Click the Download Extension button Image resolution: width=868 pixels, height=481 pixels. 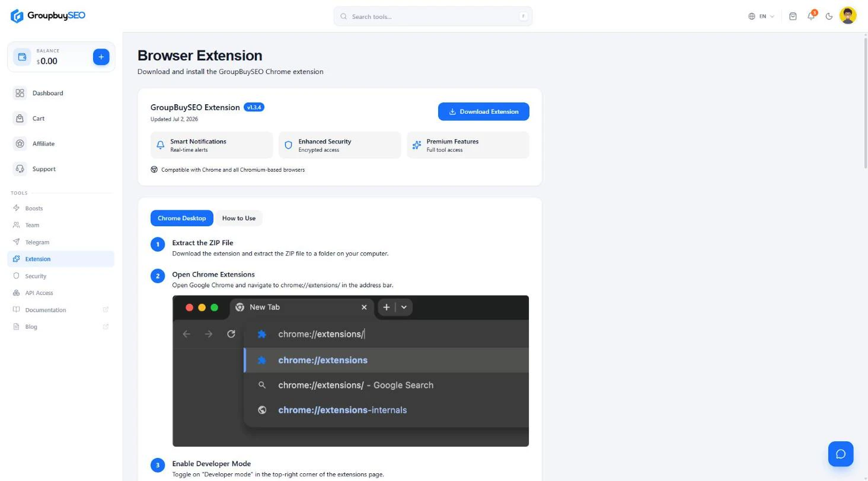(483, 111)
